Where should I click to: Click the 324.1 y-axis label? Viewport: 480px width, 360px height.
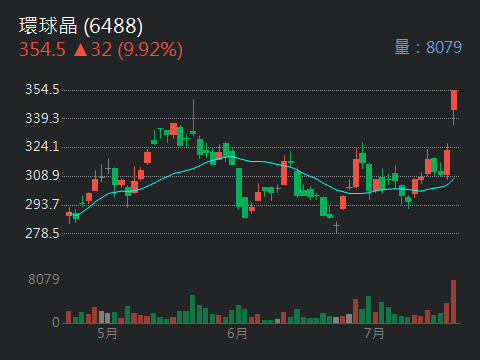coord(42,147)
